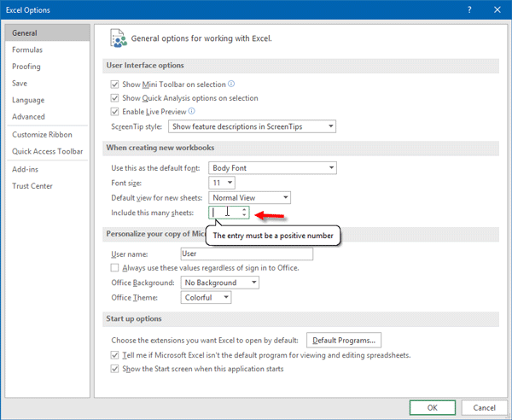Open the ScreenTip style dropdown
Viewport: 512px width, 420px height.
pos(252,126)
